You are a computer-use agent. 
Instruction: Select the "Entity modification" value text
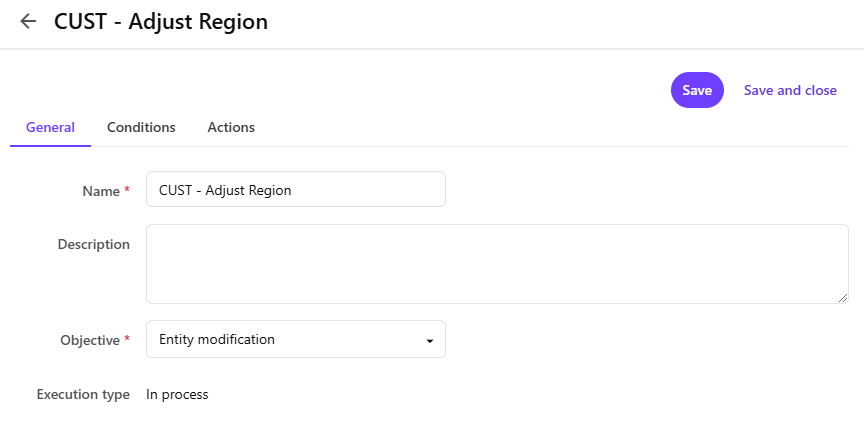coord(217,340)
